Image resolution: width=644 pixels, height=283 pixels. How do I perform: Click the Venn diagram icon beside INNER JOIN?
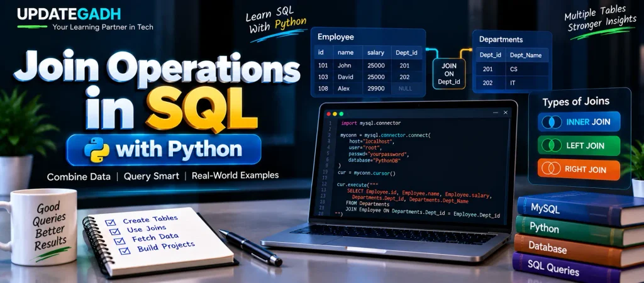551,122
